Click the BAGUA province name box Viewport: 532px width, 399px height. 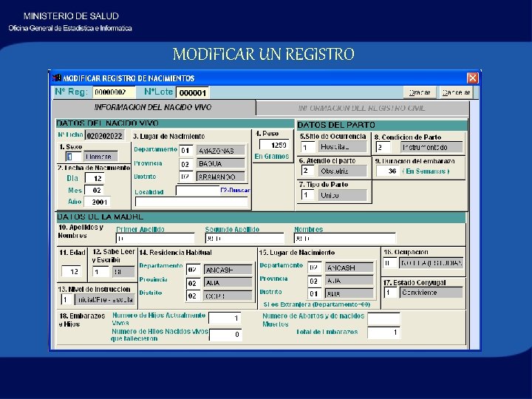point(220,164)
